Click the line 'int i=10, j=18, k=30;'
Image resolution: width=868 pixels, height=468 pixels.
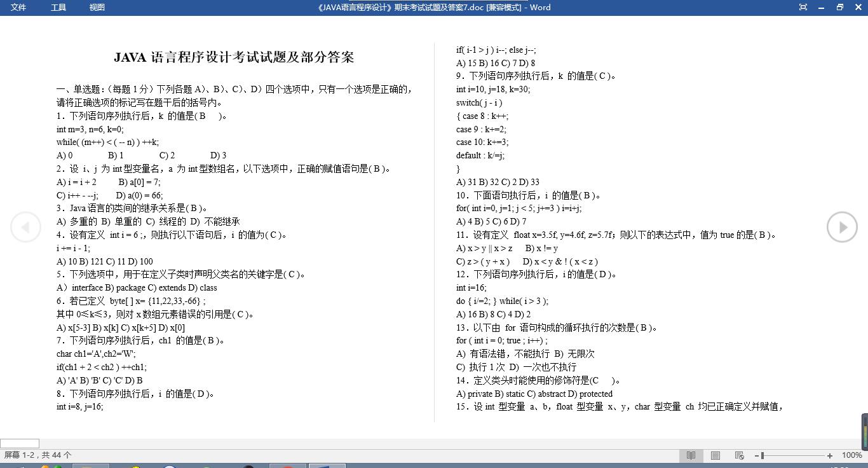493,89
